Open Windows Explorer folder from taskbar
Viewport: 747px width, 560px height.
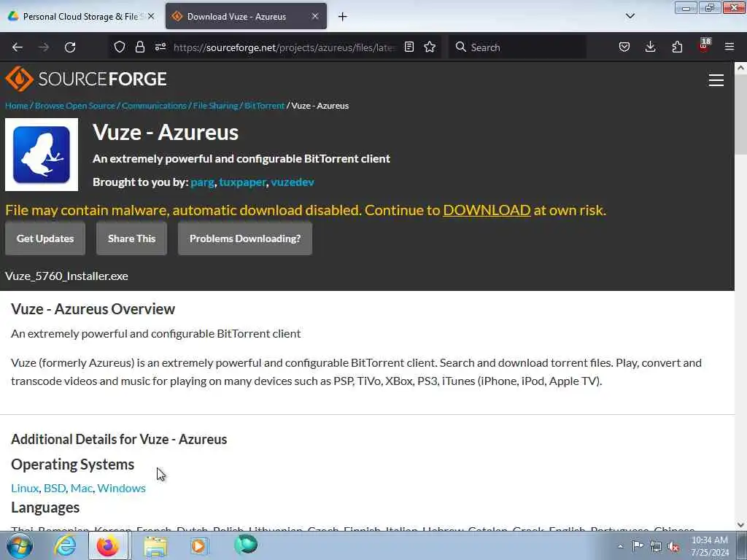point(155,545)
